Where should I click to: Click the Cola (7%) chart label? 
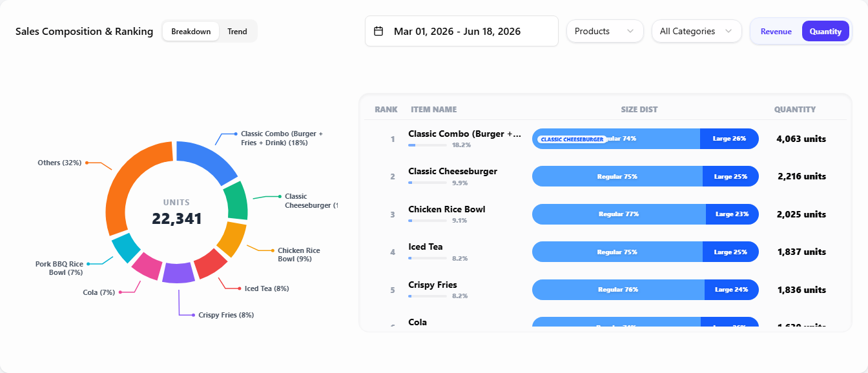click(99, 292)
